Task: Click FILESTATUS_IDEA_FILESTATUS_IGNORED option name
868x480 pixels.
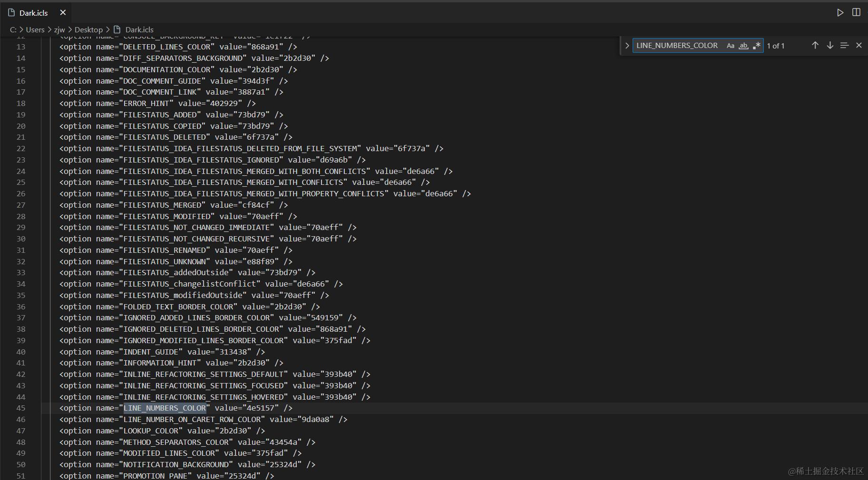Action: pos(201,160)
